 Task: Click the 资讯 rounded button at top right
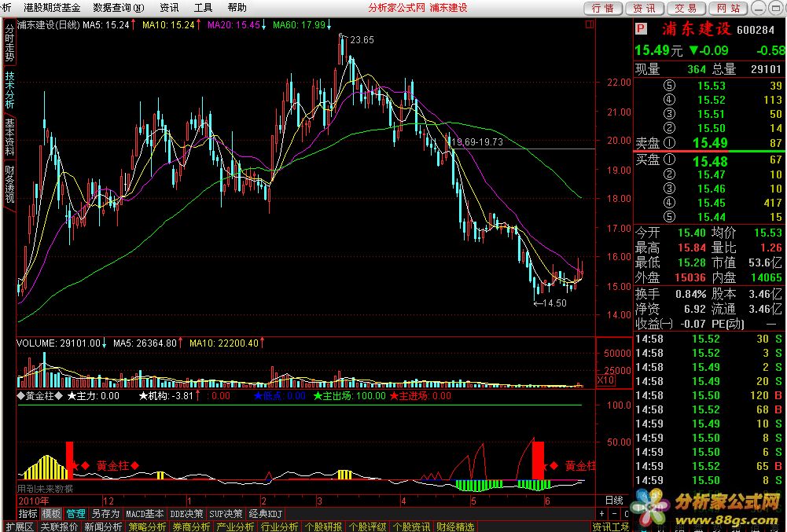click(645, 8)
